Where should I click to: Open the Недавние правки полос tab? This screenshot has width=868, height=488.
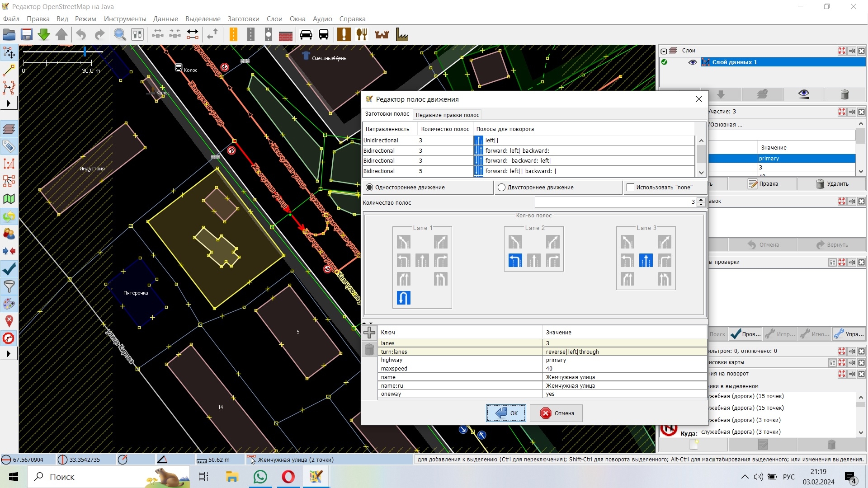[447, 115]
